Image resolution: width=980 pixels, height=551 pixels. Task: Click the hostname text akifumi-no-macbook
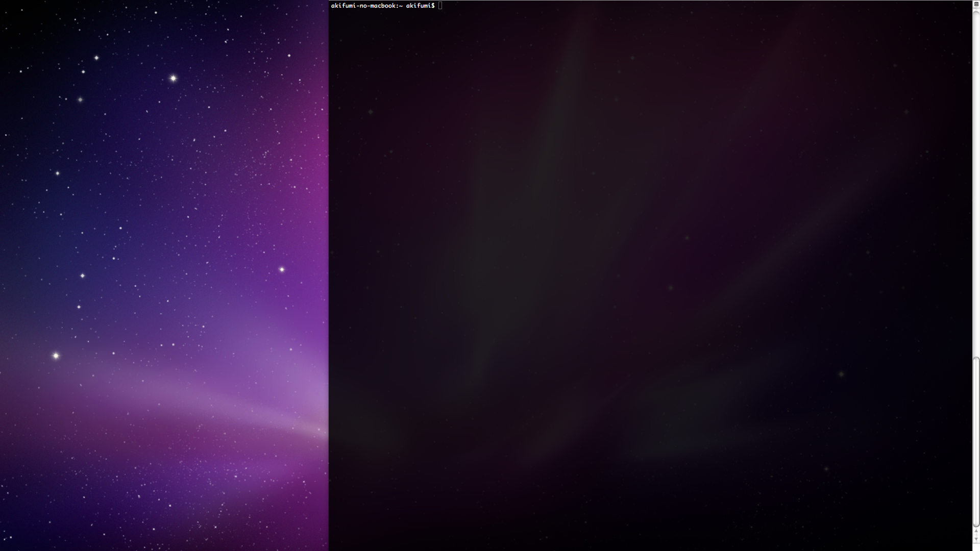(364, 6)
